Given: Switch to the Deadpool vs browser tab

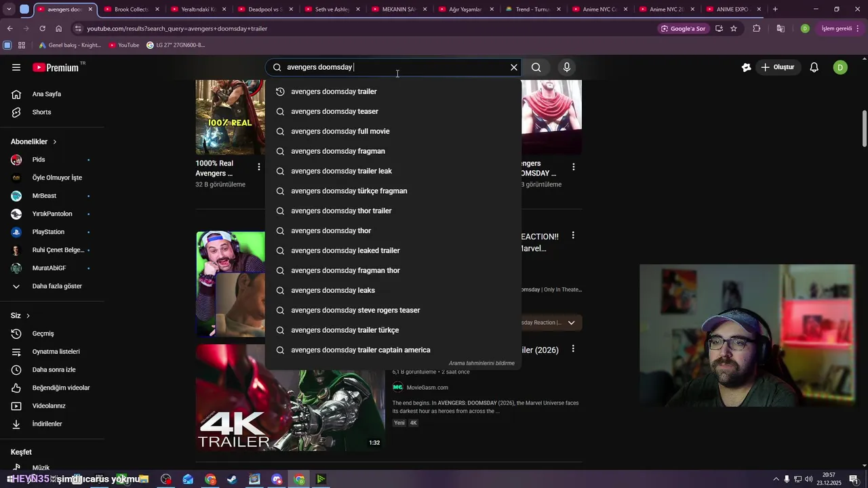Looking at the screenshot, I should tap(264, 9).
